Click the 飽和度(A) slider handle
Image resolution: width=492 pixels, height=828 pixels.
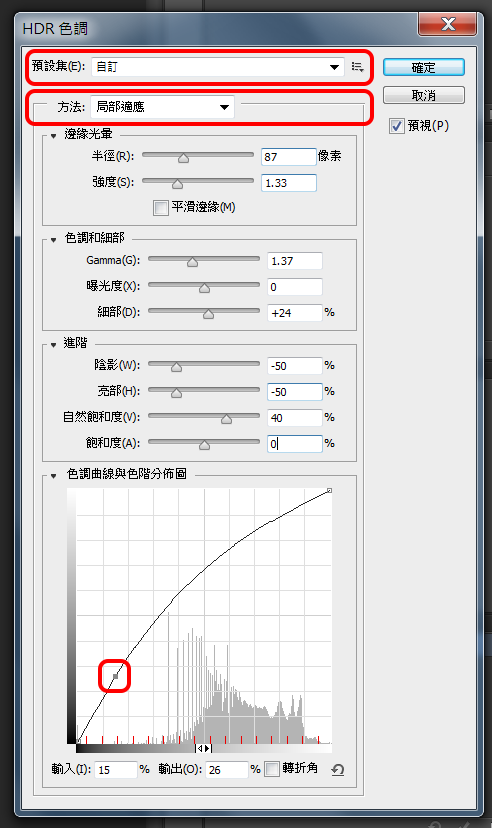(204, 445)
